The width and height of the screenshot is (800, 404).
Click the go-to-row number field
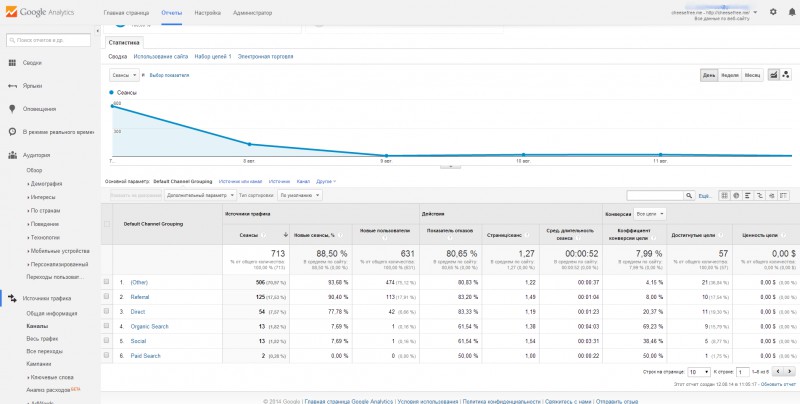(x=743, y=372)
